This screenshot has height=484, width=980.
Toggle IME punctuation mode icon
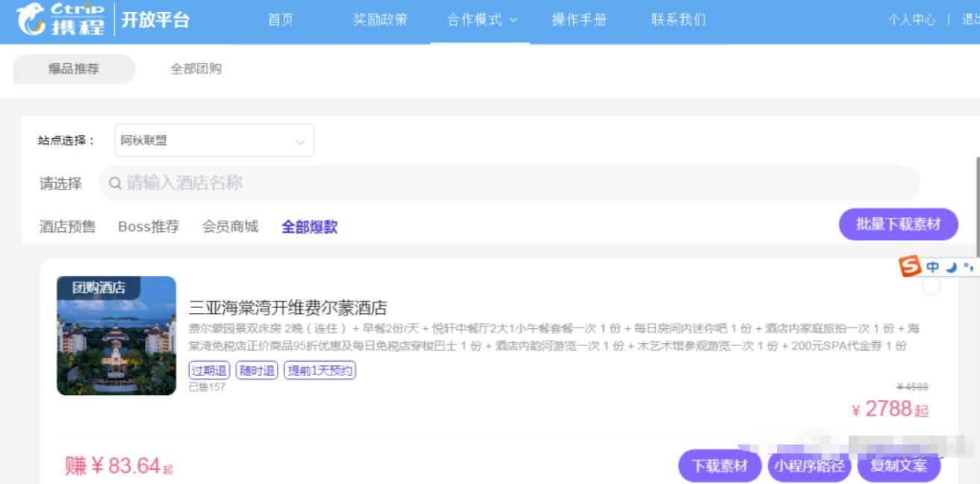(x=968, y=266)
